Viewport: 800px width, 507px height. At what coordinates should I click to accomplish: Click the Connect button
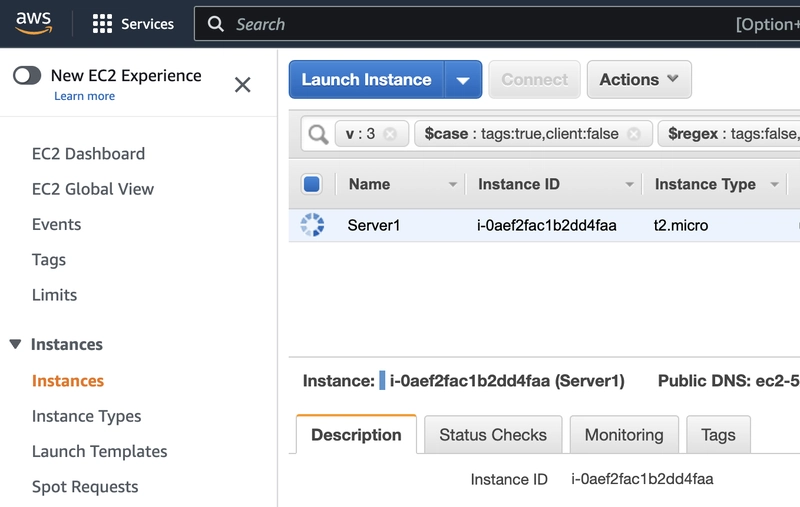tap(534, 80)
